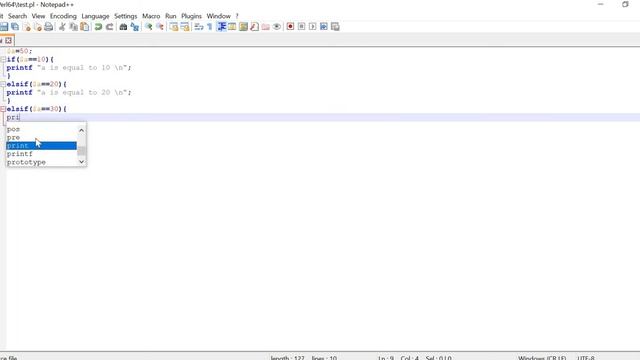Image resolution: width=640 pixels, height=360 pixels.
Task: Start macro recording with the red dot
Action: click(290, 27)
